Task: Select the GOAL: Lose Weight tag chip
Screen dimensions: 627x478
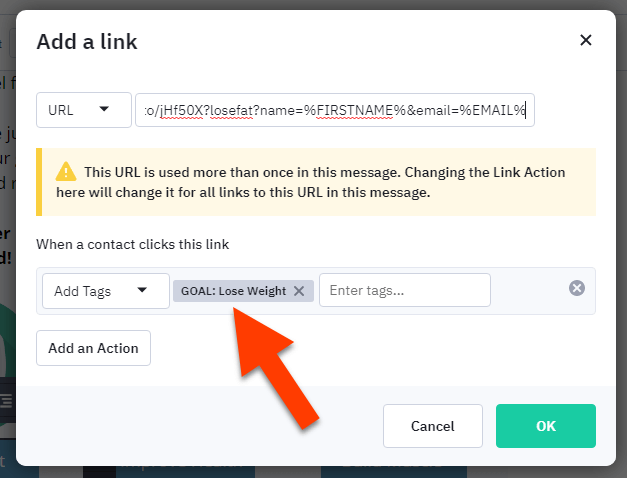Action: (234, 291)
